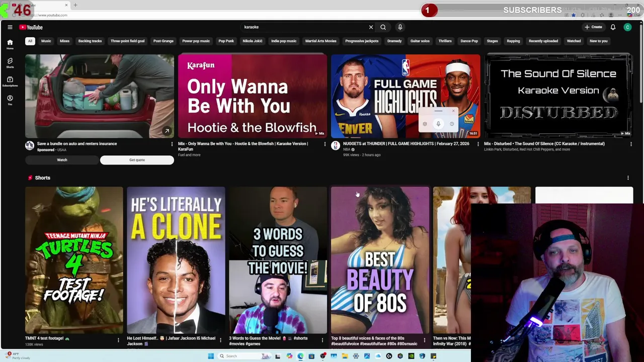The image size is (644, 362).
Task: Filter by Pop Punk chip
Action: (226, 41)
